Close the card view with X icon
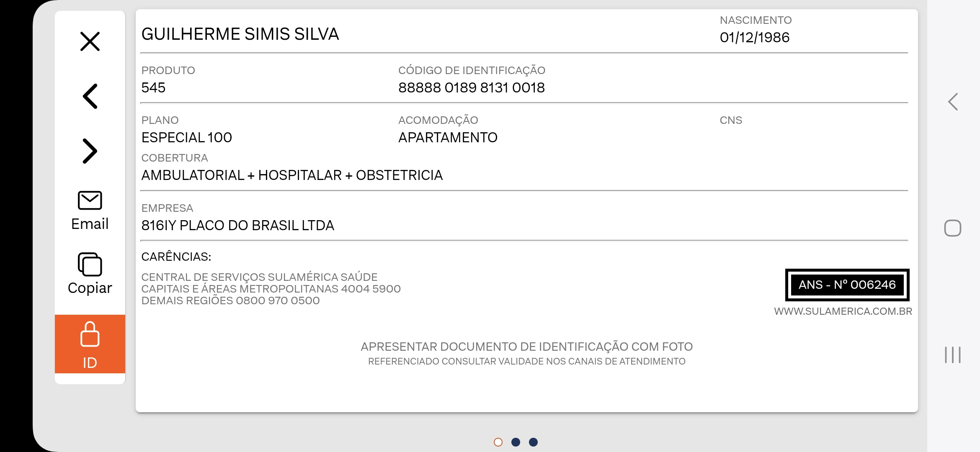The image size is (980, 452). point(90,41)
